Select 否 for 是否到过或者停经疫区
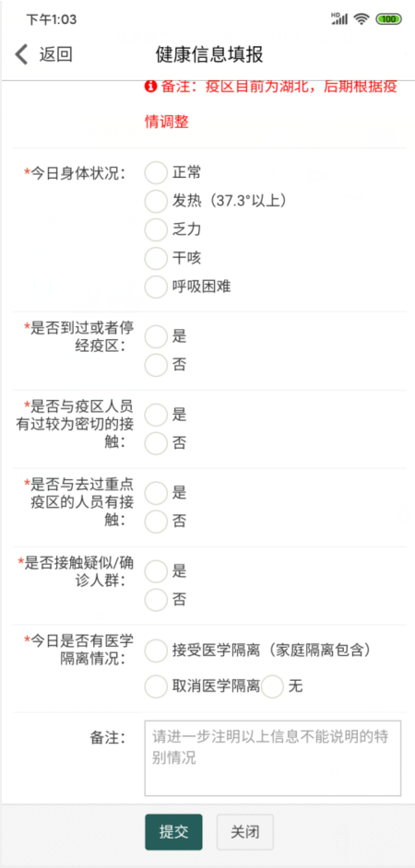The height and width of the screenshot is (868, 415). pyautogui.click(x=156, y=365)
